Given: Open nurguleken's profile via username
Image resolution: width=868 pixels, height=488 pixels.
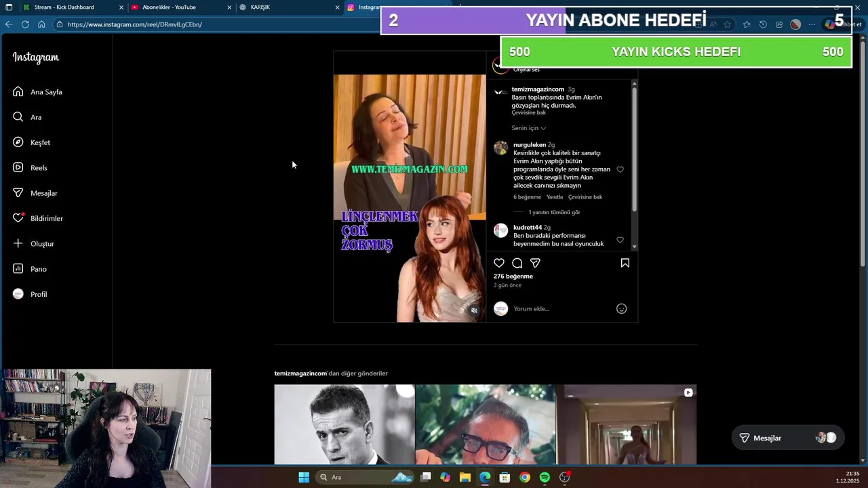Looking at the screenshot, I should (530, 145).
